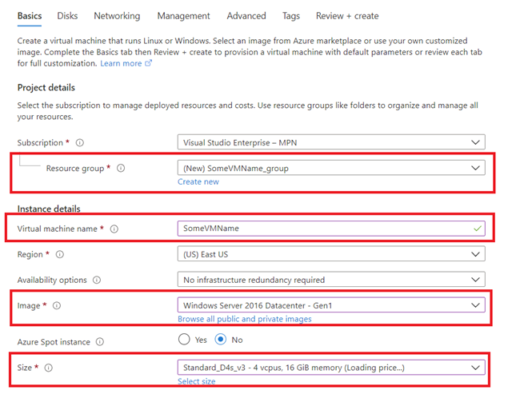Open the Disks tab

[67, 16]
